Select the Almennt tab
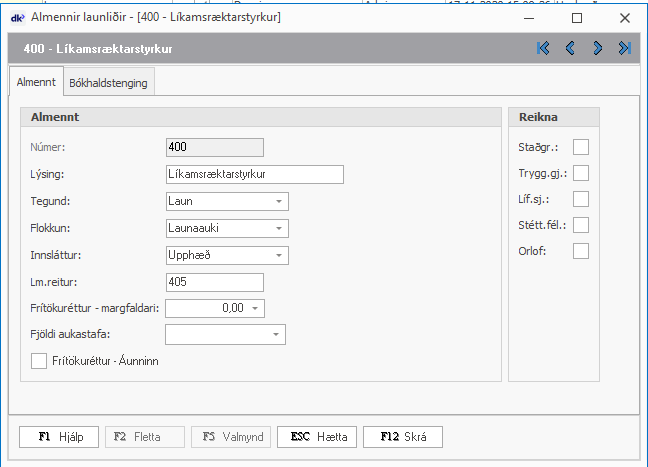 36,83
